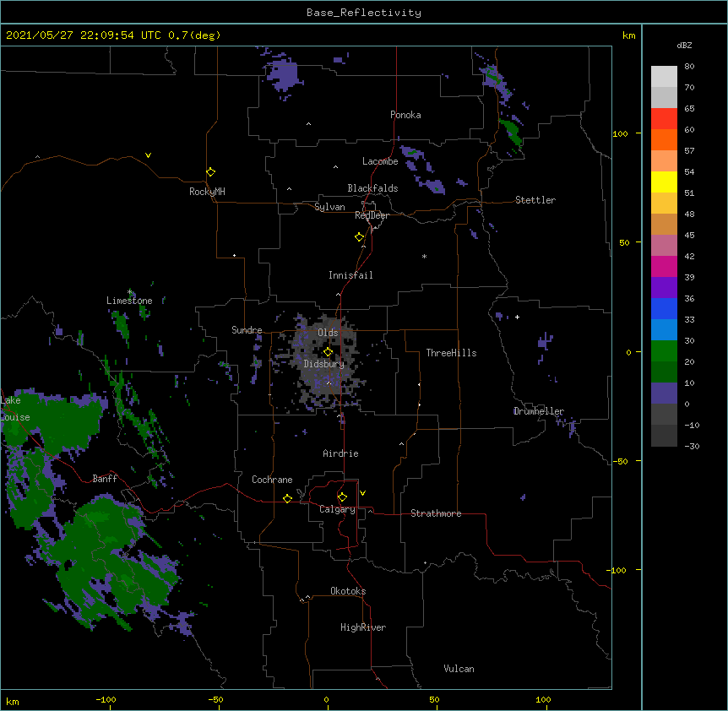Viewport: 728px width, 711px height.
Task: Click the Lake Louise label
Action: coord(15,409)
